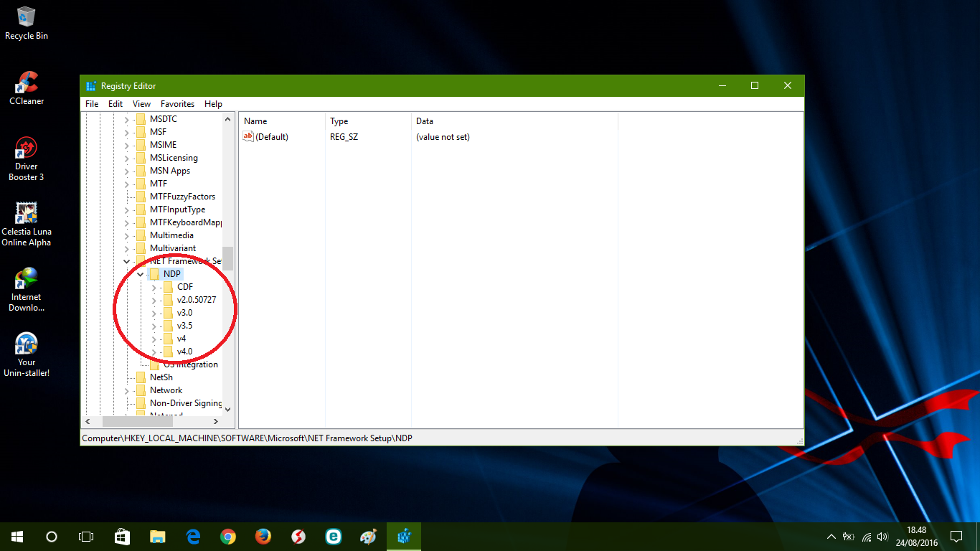
Task: Open the Recycle Bin
Action: (x=26, y=16)
